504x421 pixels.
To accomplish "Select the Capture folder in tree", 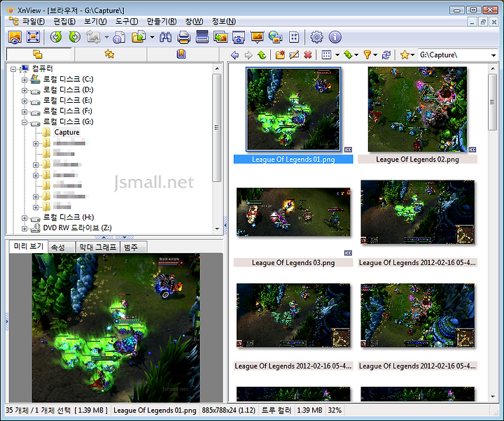I will click(x=66, y=132).
